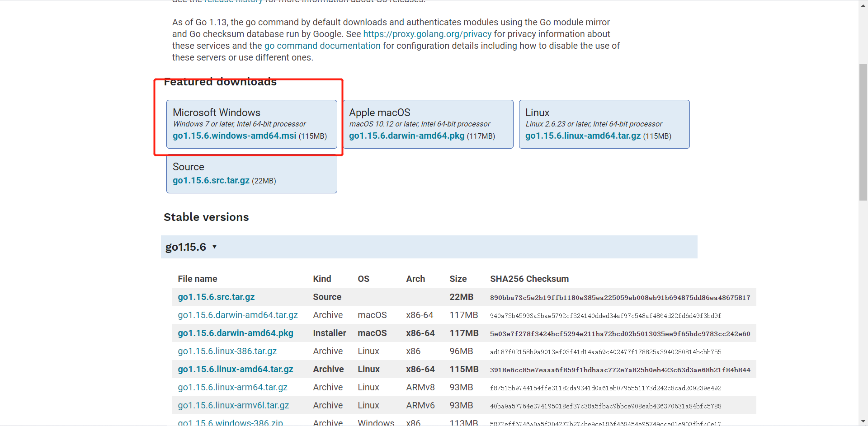Click the 'File name' column header
Image resolution: width=868 pixels, height=426 pixels.
click(198, 279)
